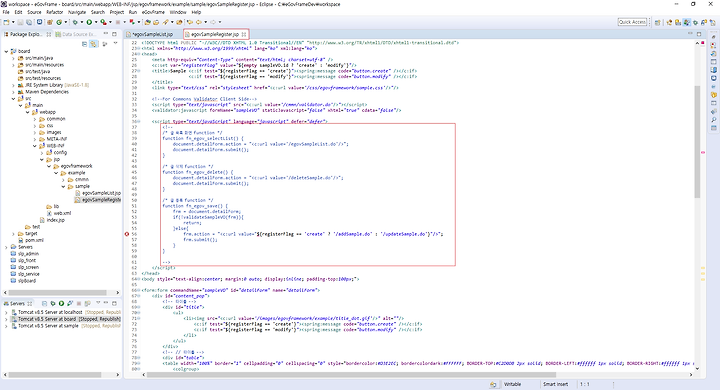
Task: Open the Run button dropdown arrow
Action: click(x=96, y=22)
